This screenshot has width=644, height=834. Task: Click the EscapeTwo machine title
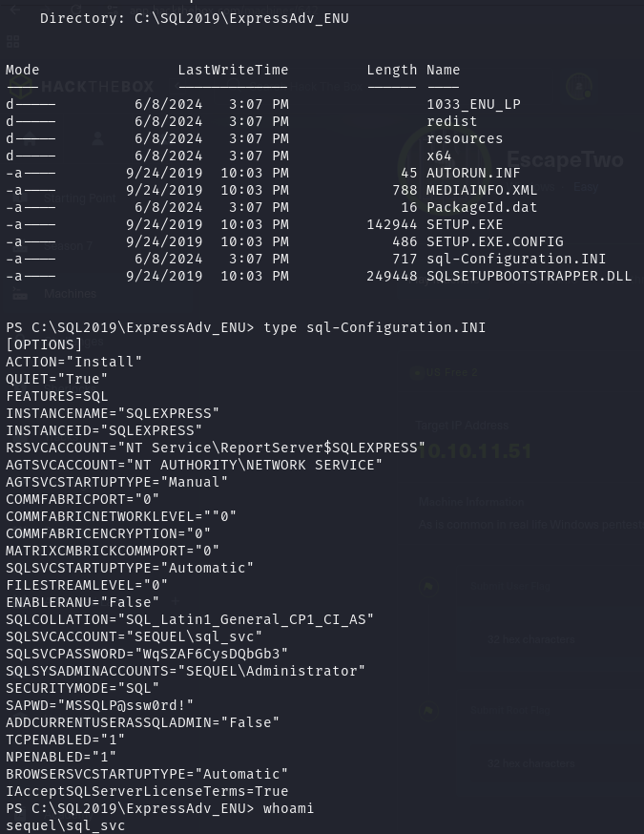[x=564, y=160]
